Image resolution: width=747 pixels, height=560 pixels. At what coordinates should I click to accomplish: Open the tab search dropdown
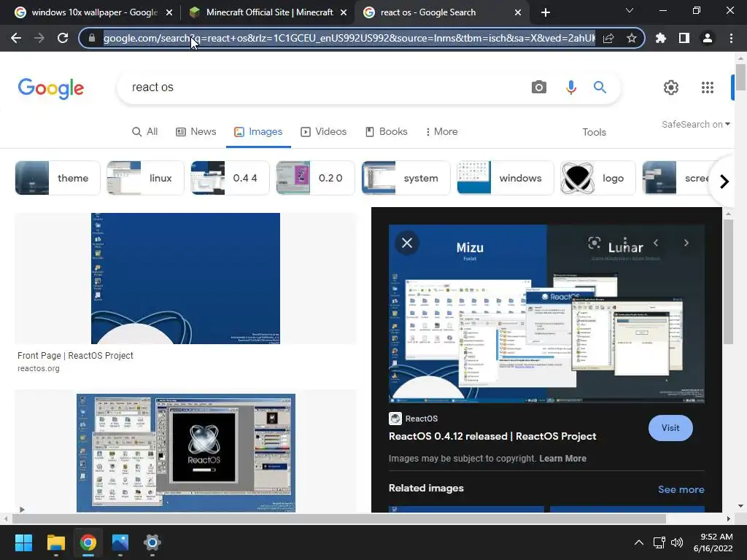(x=630, y=10)
